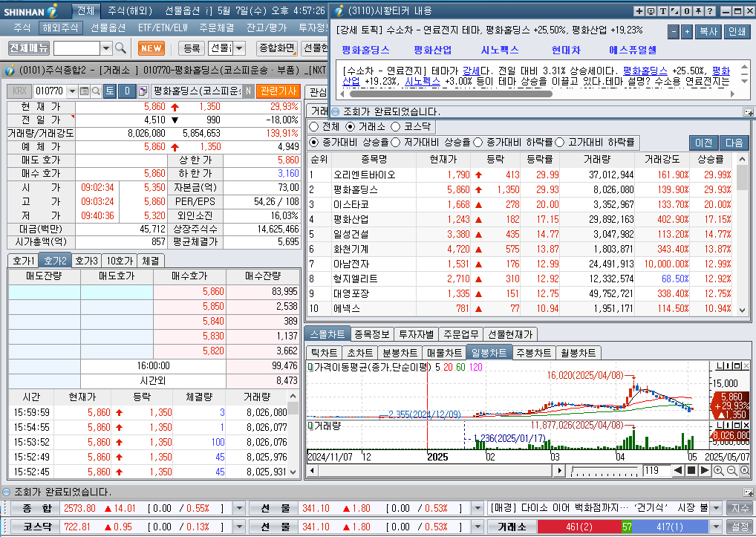Zoom in the chart with magnifier plus
This screenshot has width=756, height=537.
click(x=718, y=470)
